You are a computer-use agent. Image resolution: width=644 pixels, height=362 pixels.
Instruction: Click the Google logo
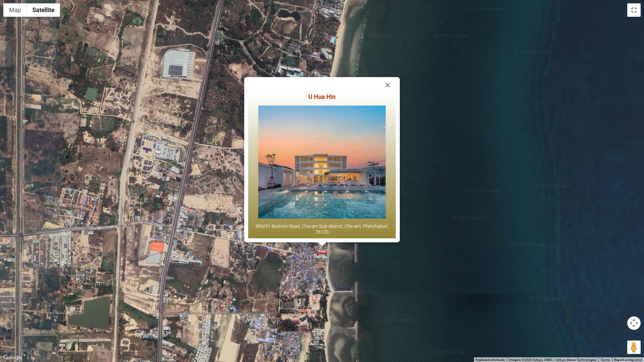(13, 357)
